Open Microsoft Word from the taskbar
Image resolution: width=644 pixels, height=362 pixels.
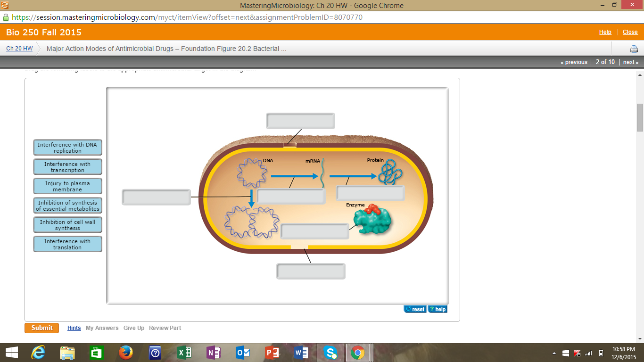tap(301, 352)
